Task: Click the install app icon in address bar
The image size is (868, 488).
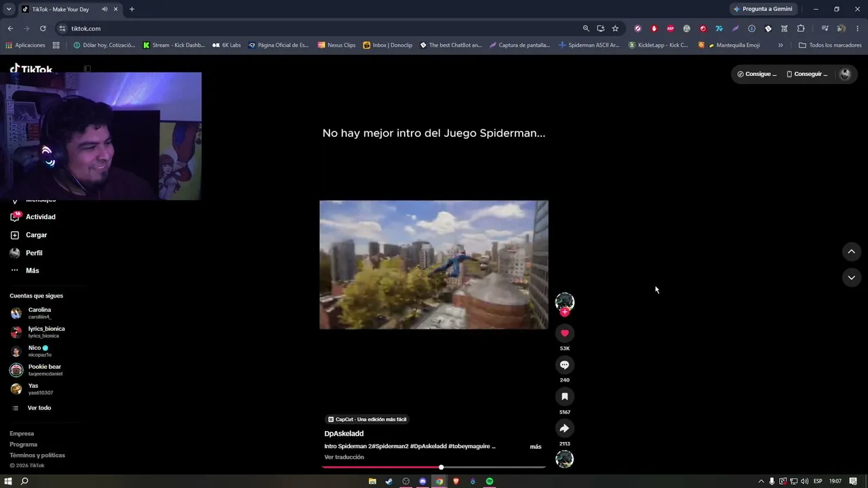Action: (601, 28)
